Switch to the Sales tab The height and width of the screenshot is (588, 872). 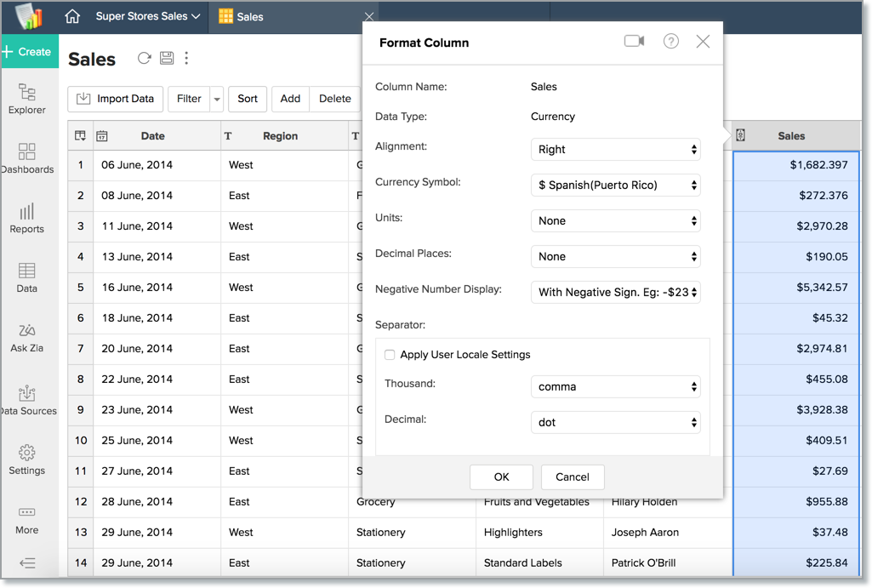point(249,17)
